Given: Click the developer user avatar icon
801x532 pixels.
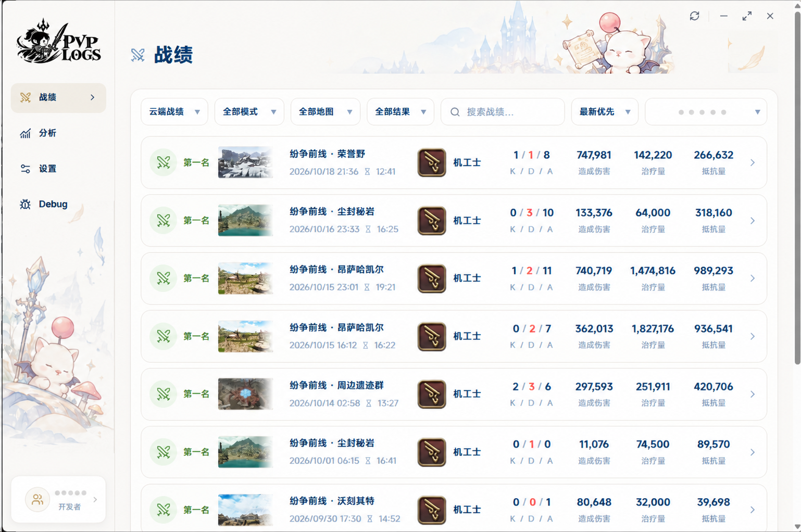Looking at the screenshot, I should 37,500.
